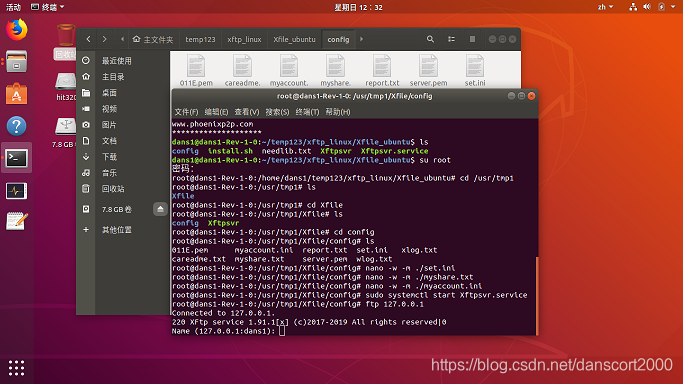This screenshot has width=683, height=384.
Task: Go to 主文件夹 in the path bar
Action: coord(153,39)
